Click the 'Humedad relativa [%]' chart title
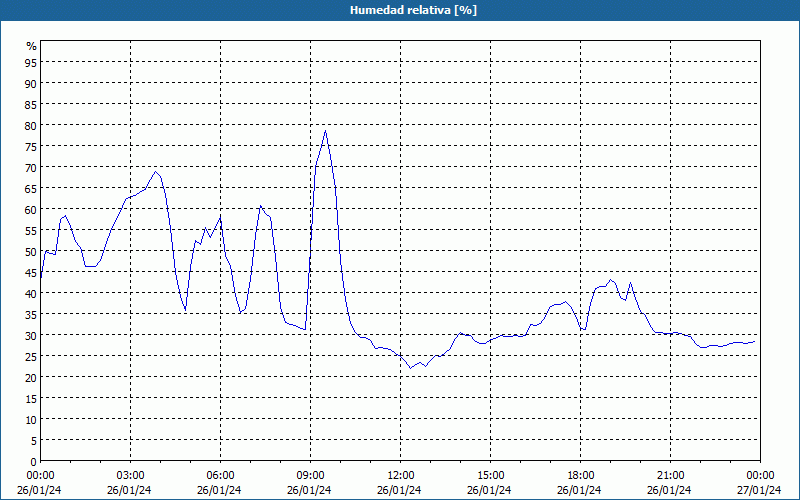Image resolution: width=800 pixels, height=500 pixels. [x=413, y=10]
